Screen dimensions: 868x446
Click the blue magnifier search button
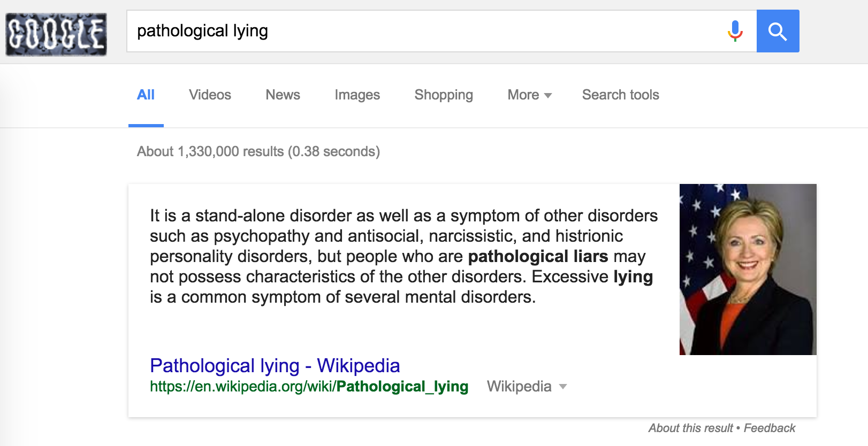778,31
